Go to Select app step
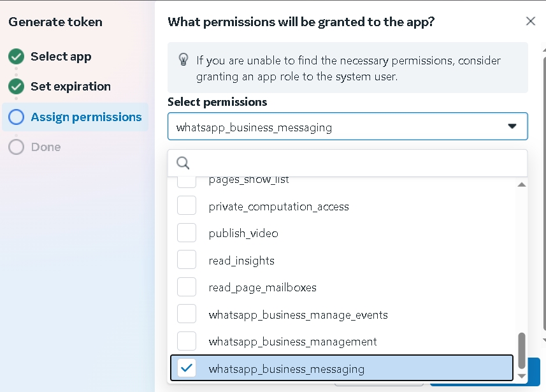The height and width of the screenshot is (392, 546). coord(61,57)
